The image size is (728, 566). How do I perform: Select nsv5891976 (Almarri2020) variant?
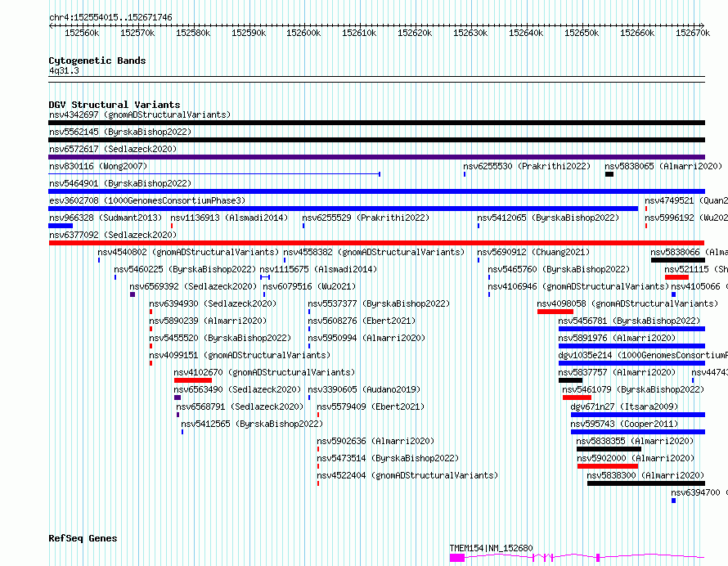617,338
